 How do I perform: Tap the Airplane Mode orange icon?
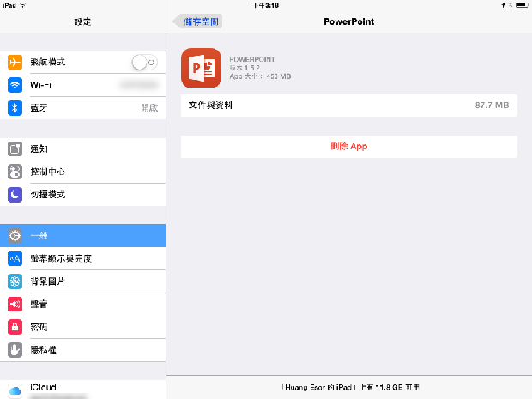(x=15, y=62)
